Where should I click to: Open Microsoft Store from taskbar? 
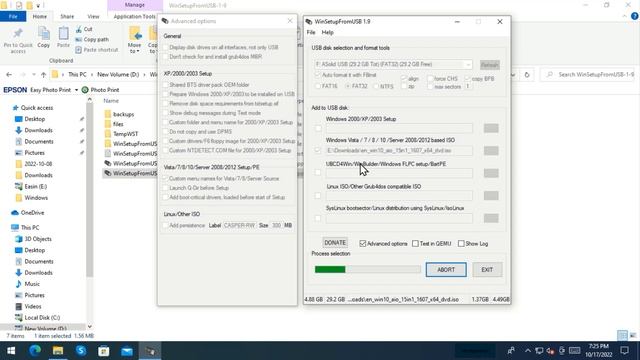click(104, 351)
